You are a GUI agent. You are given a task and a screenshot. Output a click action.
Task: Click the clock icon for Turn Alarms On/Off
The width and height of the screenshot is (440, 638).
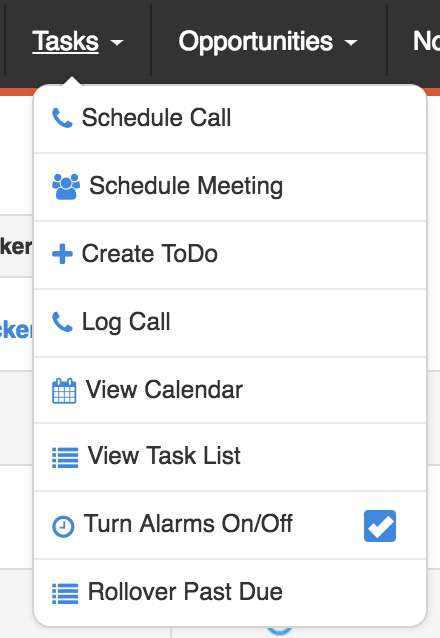point(63,527)
